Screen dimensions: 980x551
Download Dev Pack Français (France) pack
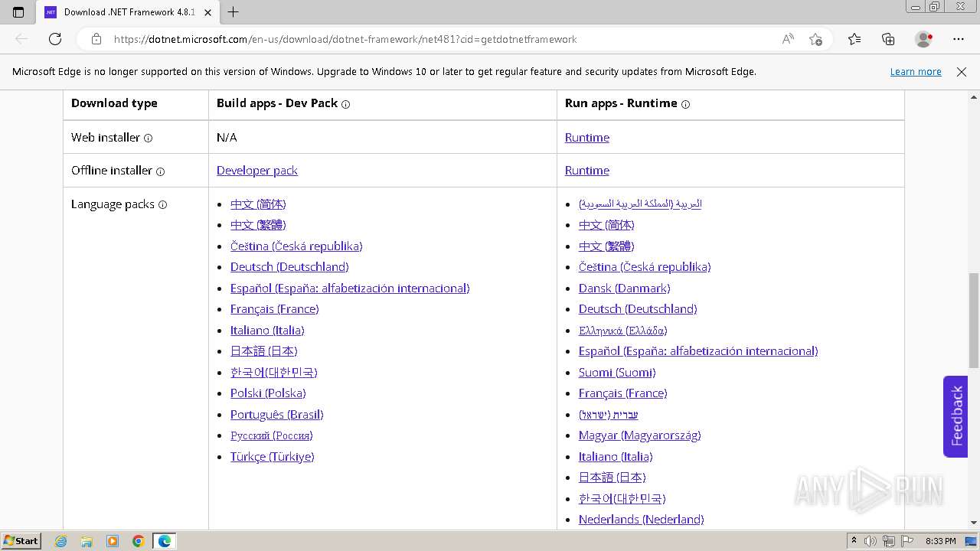275,309
